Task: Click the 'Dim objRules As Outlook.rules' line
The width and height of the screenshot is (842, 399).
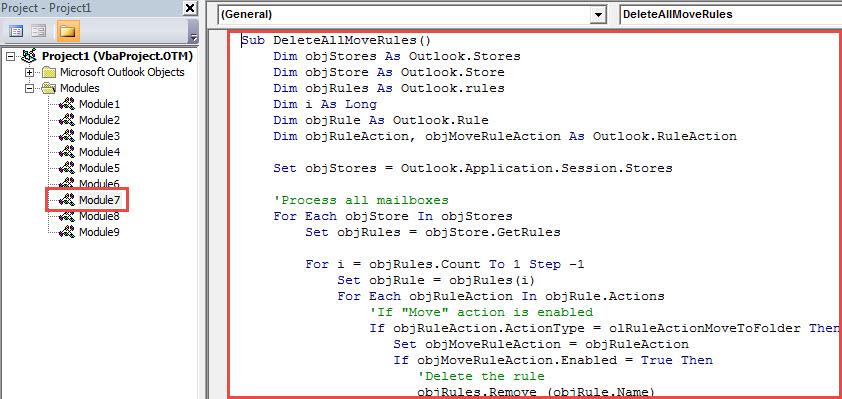Action: point(389,88)
